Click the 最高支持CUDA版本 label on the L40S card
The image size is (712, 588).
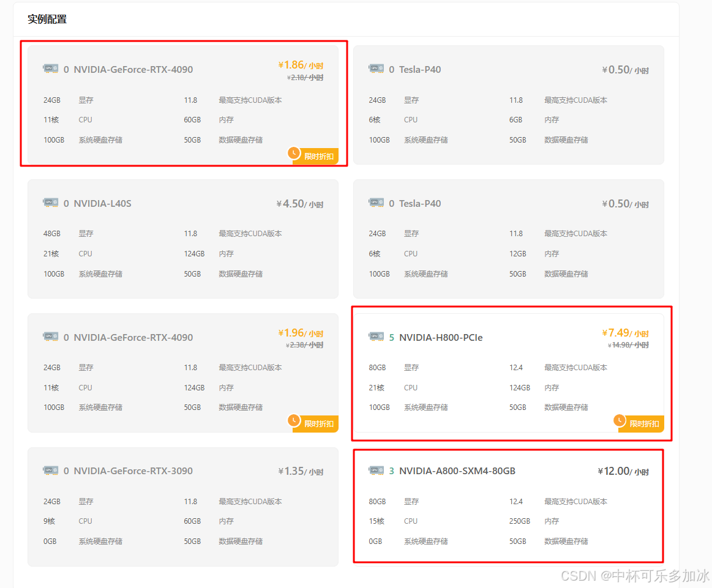250,234
